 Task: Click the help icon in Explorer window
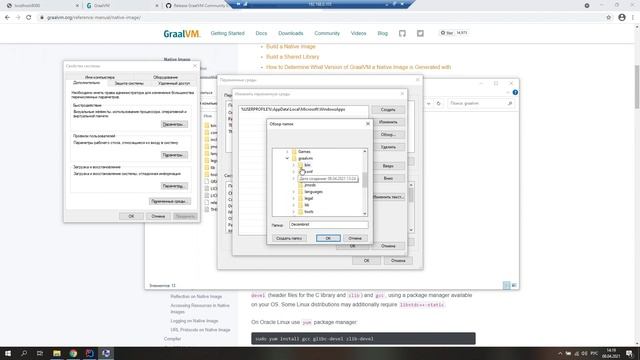[515, 93]
